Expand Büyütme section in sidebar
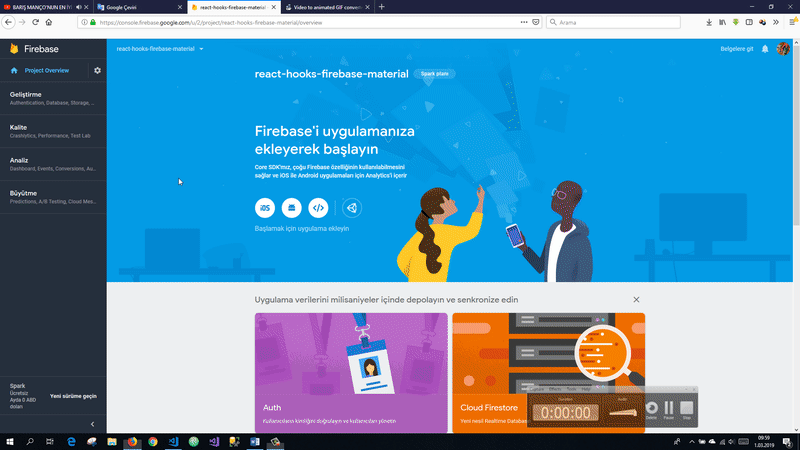Image resolution: width=800 pixels, height=450 pixels. (x=53, y=197)
